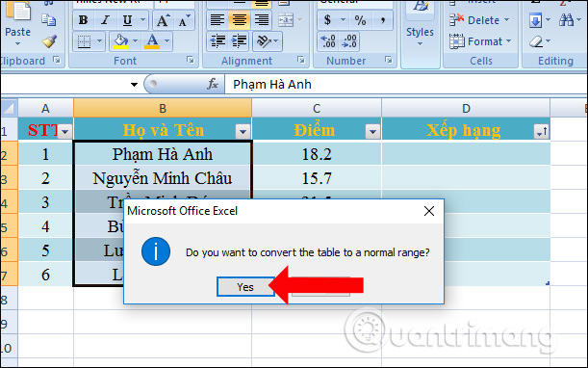
Task: Open the accounting format dropdown arrow
Action: coord(343,20)
